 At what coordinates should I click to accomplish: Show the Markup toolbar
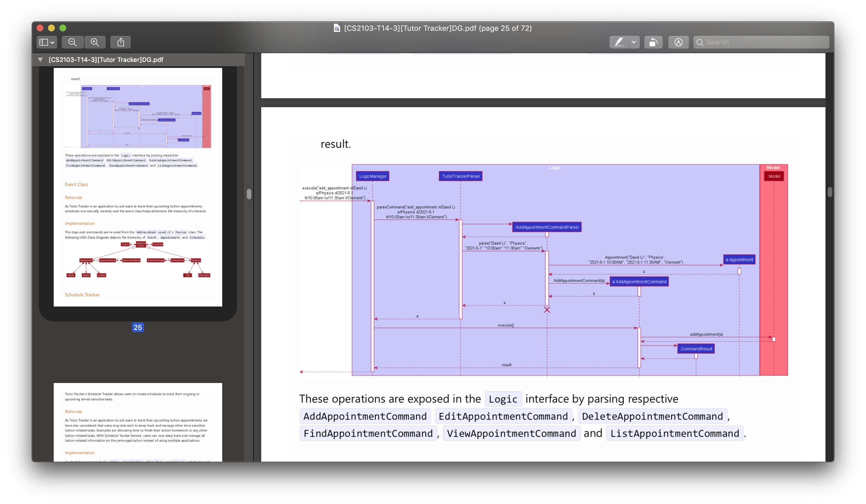(x=678, y=42)
